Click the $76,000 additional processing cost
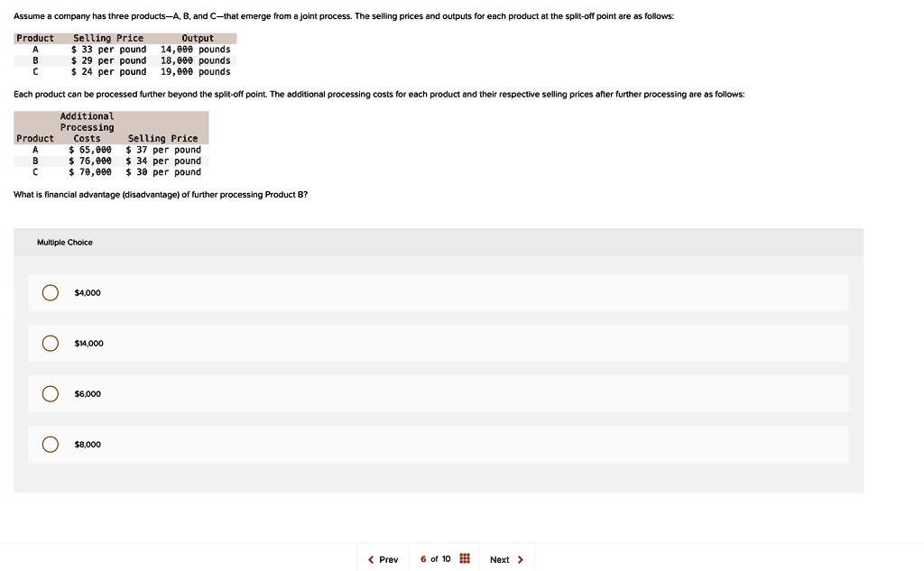This screenshot has height=571, width=924. (x=90, y=161)
